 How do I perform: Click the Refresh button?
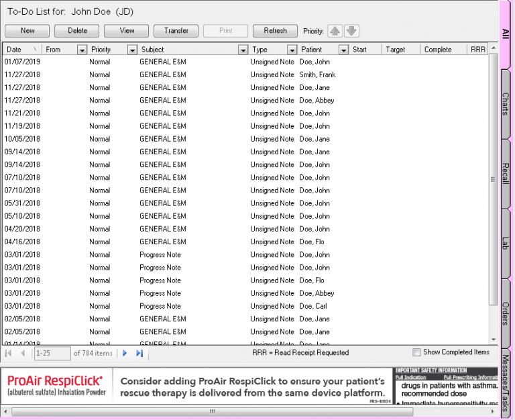point(275,31)
